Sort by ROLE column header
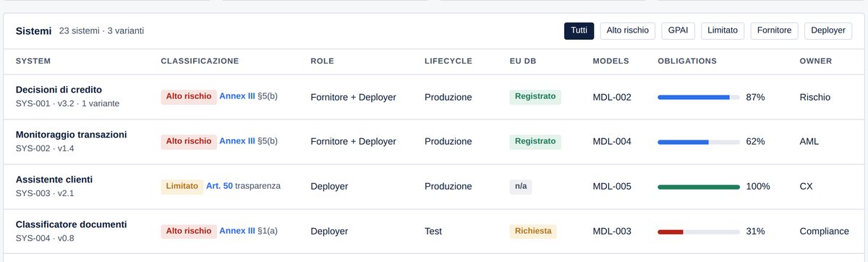Image resolution: width=868 pixels, height=262 pixels. point(322,61)
